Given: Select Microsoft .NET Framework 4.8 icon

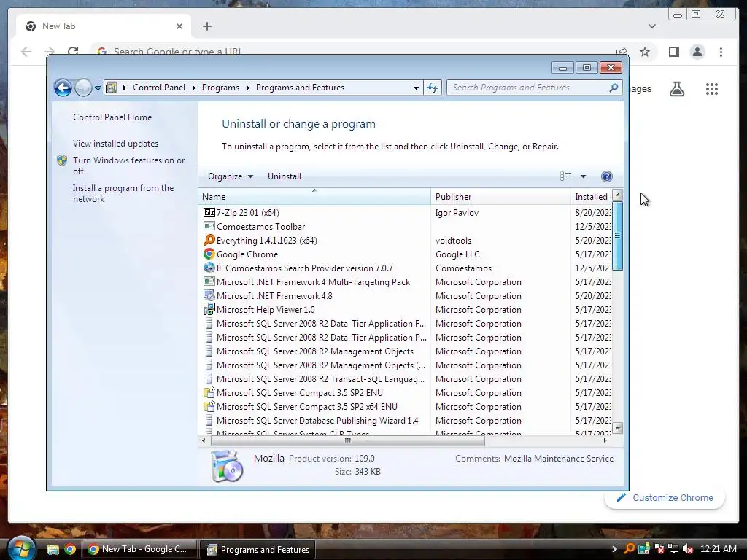Looking at the screenshot, I should coord(209,296).
